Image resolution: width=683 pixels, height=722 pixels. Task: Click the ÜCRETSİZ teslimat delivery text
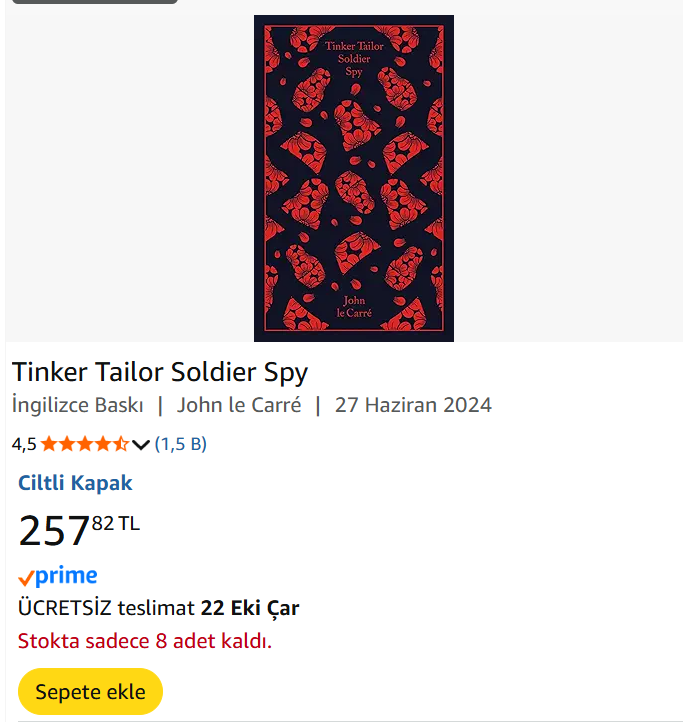(106, 608)
